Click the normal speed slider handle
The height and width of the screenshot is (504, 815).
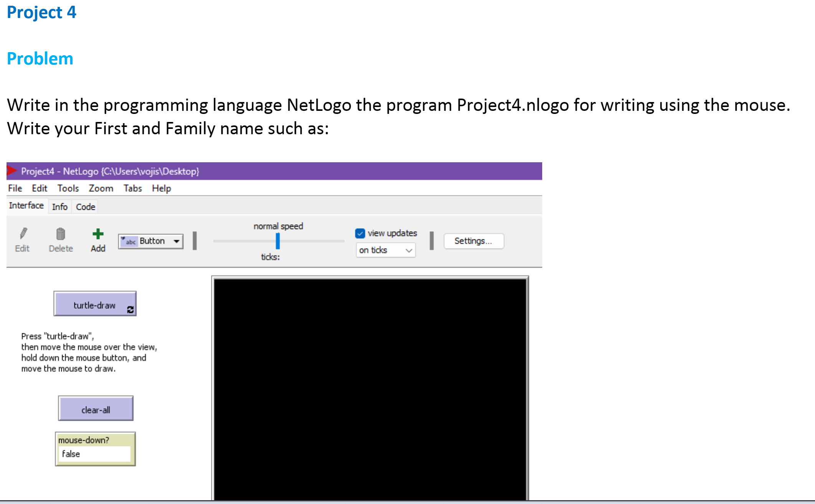(x=278, y=241)
